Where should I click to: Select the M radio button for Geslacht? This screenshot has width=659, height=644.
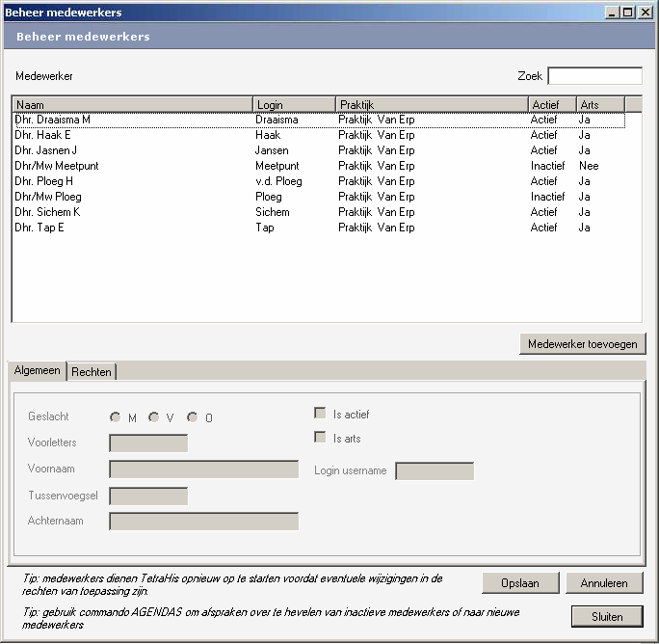pyautogui.click(x=116, y=417)
